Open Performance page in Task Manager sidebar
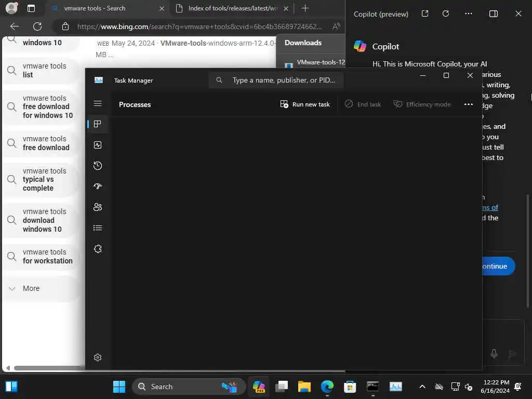Image resolution: width=532 pixels, height=399 pixels. (98, 145)
